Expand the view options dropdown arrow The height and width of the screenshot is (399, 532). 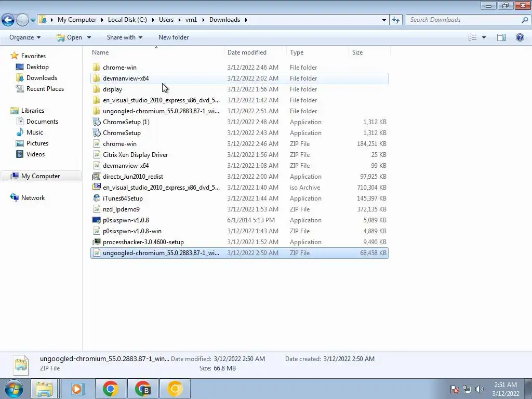click(x=484, y=37)
